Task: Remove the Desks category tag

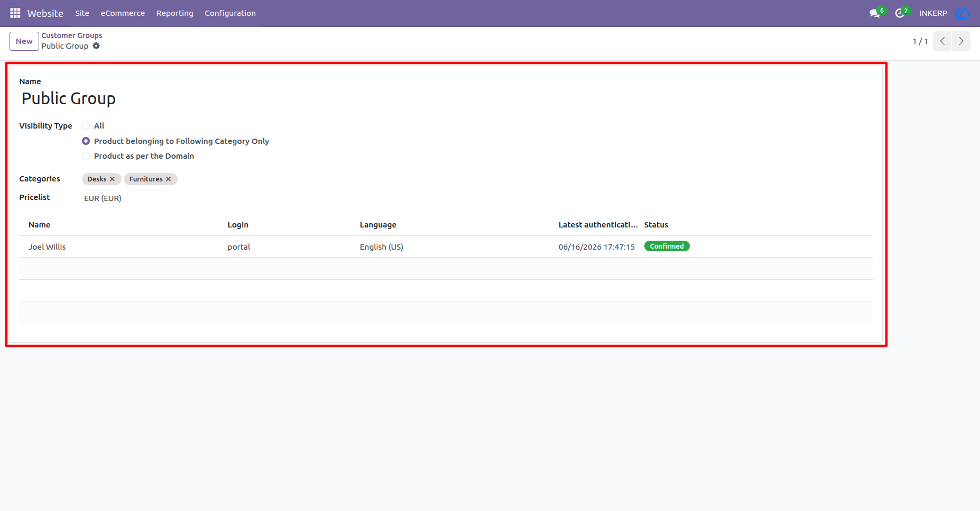Action: [x=112, y=179]
